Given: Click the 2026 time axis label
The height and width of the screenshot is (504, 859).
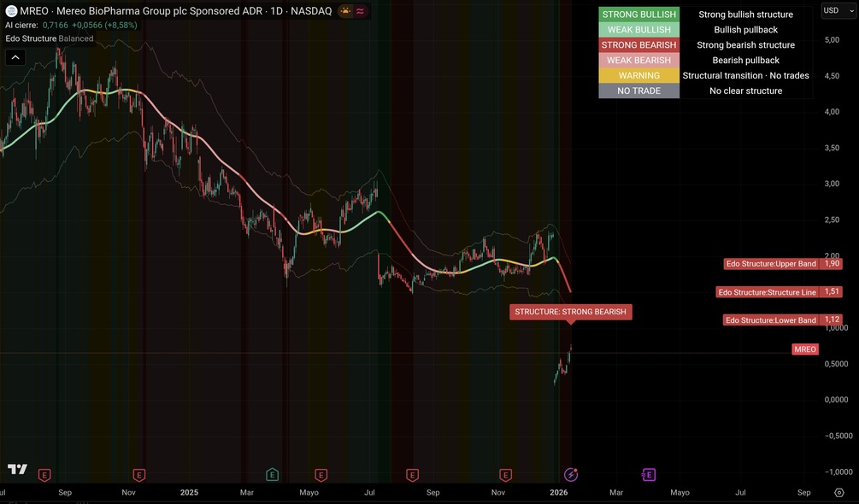Looking at the screenshot, I should pyautogui.click(x=559, y=493).
